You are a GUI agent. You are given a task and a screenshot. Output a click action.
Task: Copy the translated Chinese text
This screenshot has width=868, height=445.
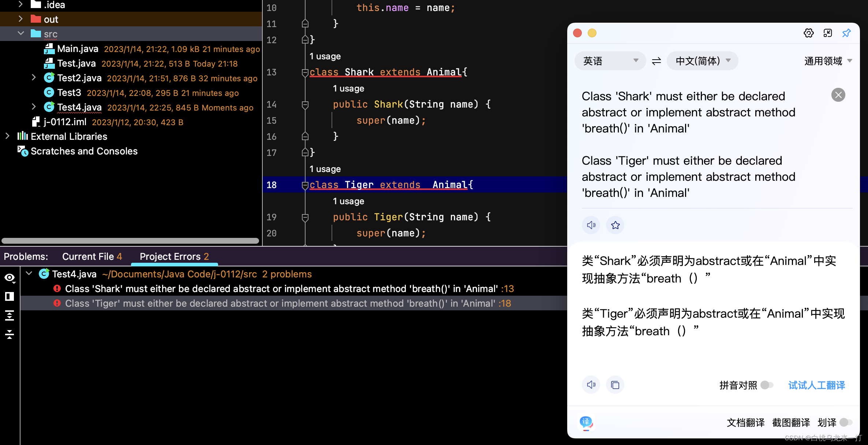tap(615, 385)
